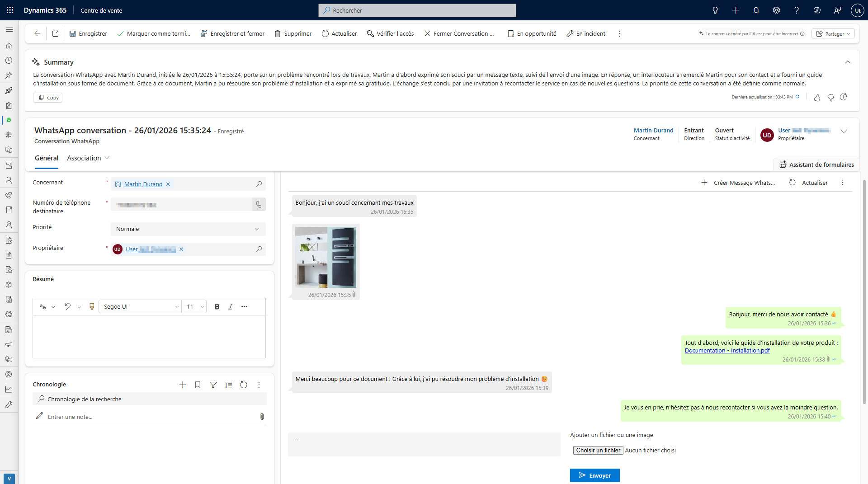The width and height of the screenshot is (868, 484).
Task: Click the Envoyer button
Action: pyautogui.click(x=594, y=475)
